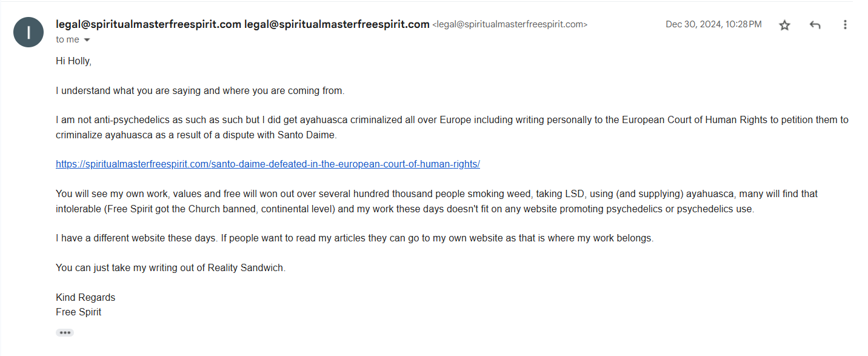The image size is (868, 356).
Task: Click the Dec 30, 2024 timestamp
Action: (x=713, y=25)
